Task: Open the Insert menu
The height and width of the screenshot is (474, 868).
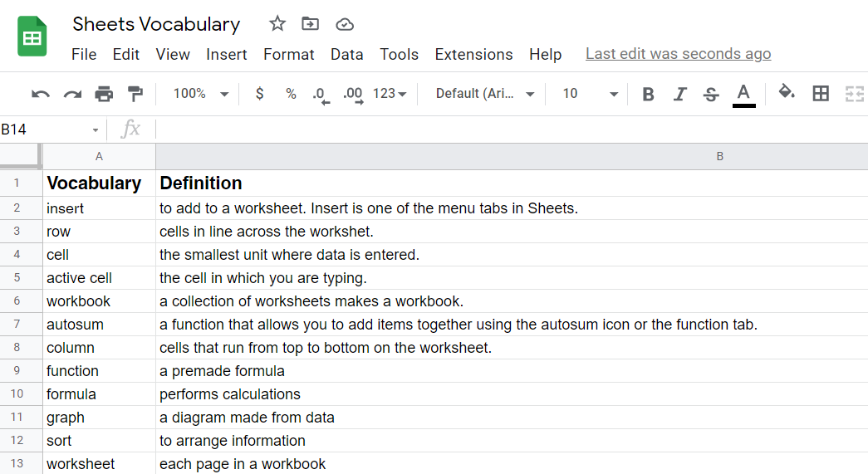Action: tap(227, 54)
